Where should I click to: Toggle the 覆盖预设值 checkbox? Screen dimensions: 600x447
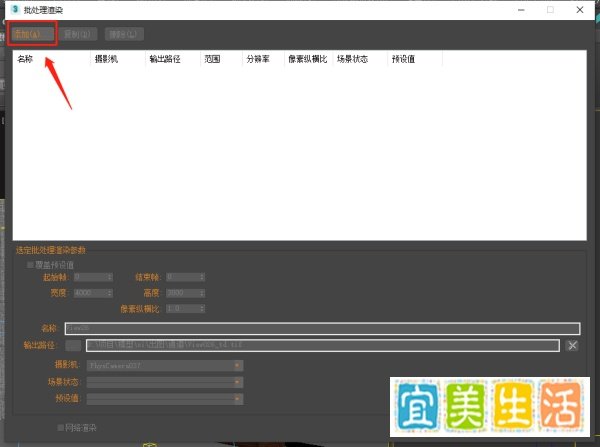tap(30, 265)
